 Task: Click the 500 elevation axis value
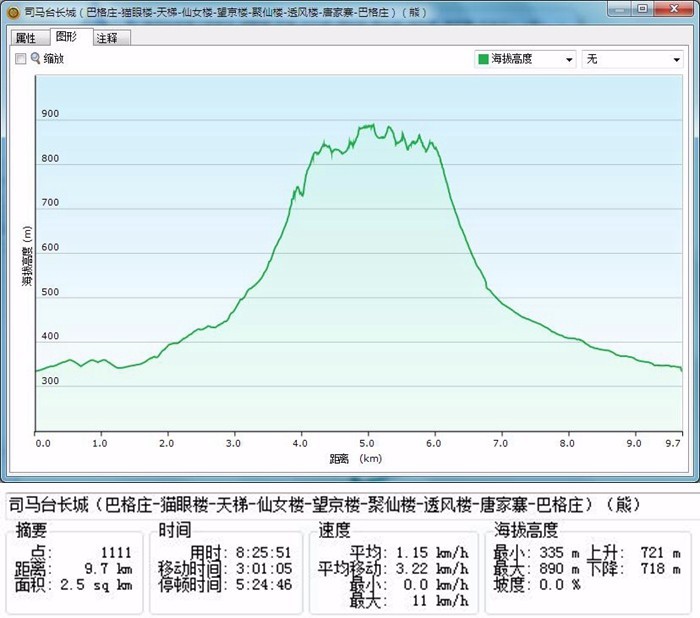(x=50, y=292)
